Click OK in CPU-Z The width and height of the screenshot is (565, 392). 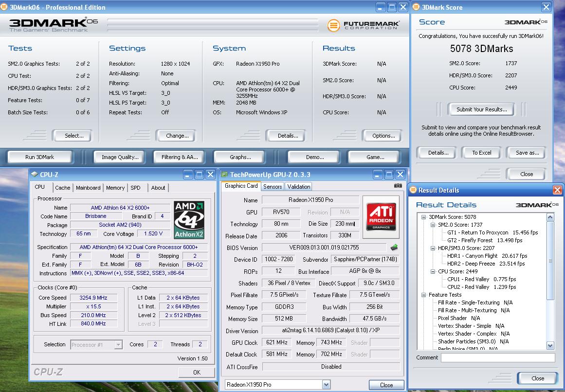click(x=197, y=372)
